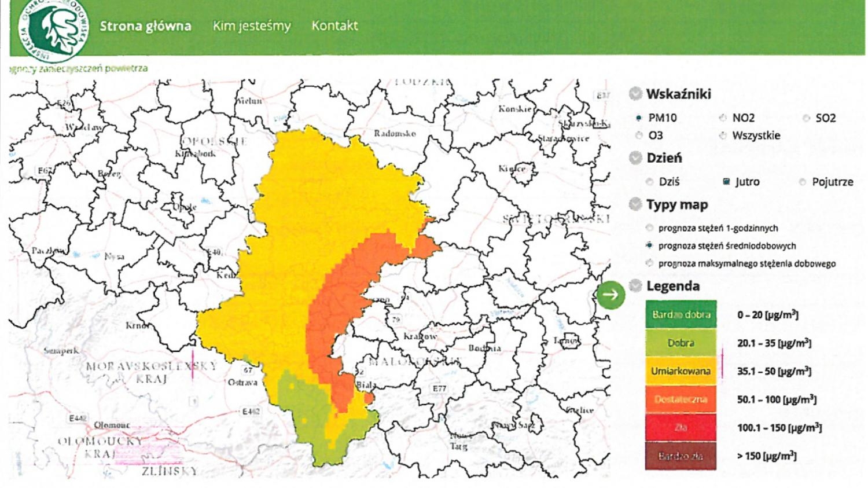Select Pojutrze forecast day
Viewport: 868px width, 488px height.
(x=803, y=182)
